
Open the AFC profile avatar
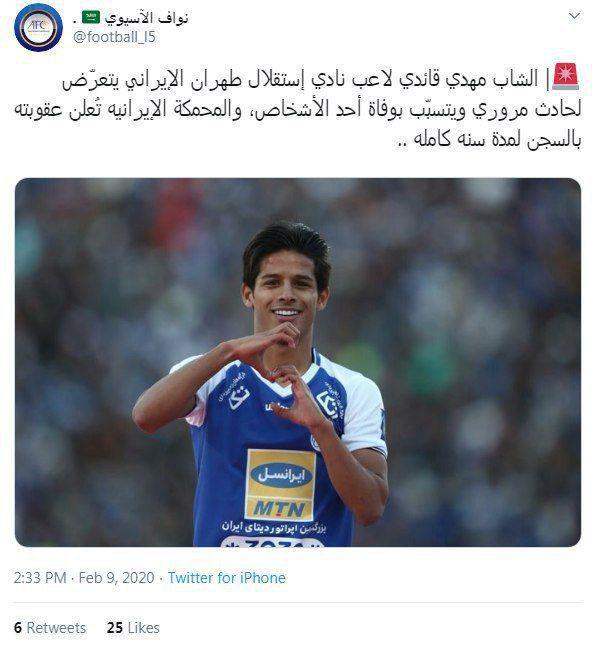(x=38, y=27)
